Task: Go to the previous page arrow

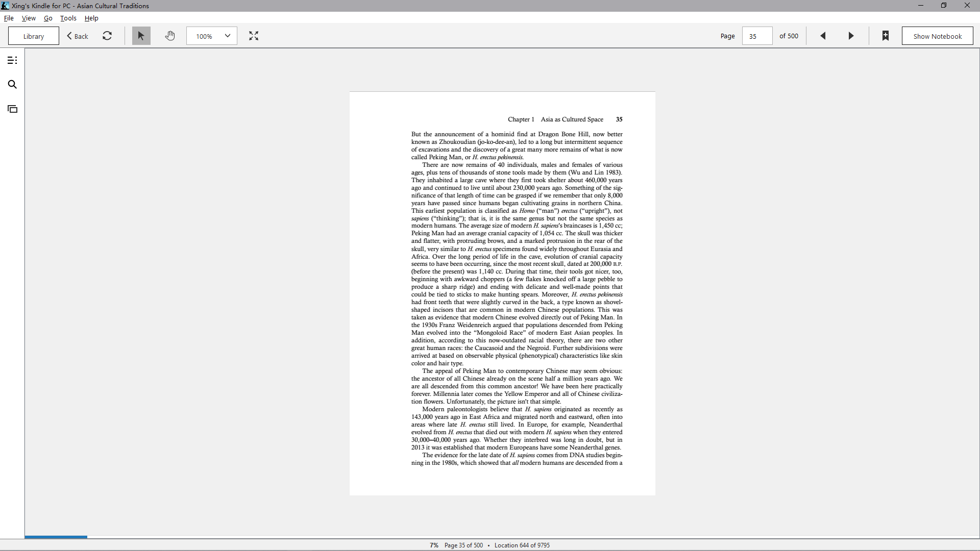Action: pyautogui.click(x=823, y=36)
